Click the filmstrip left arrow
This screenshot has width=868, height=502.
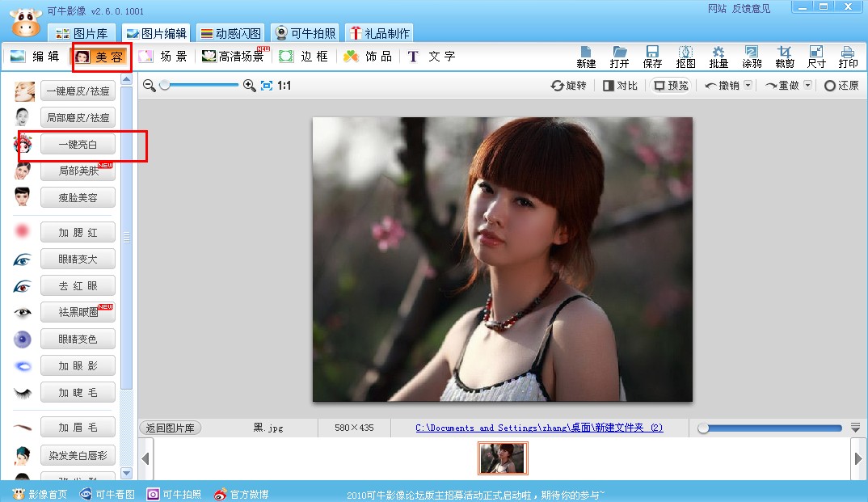point(145,458)
